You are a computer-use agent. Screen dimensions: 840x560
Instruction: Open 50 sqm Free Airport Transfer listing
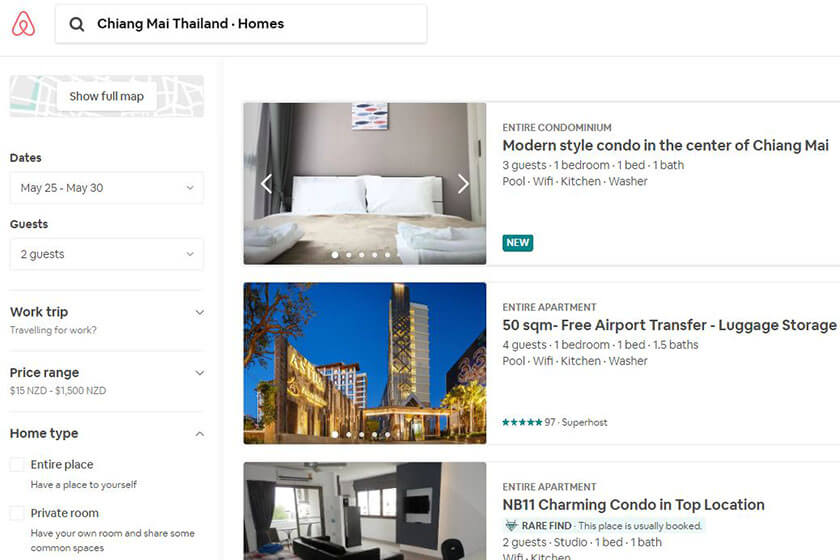click(x=670, y=325)
